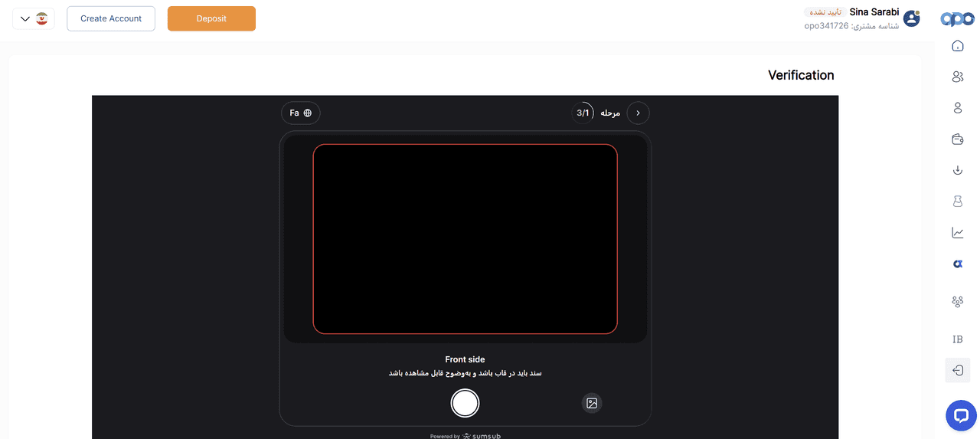Image resolution: width=980 pixels, height=439 pixels.
Task: Click the blue alpha logo icon in sidebar
Action: click(957, 264)
